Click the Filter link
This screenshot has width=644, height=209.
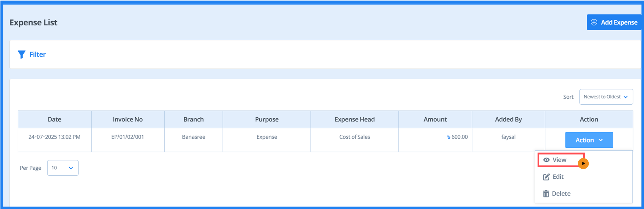click(38, 54)
